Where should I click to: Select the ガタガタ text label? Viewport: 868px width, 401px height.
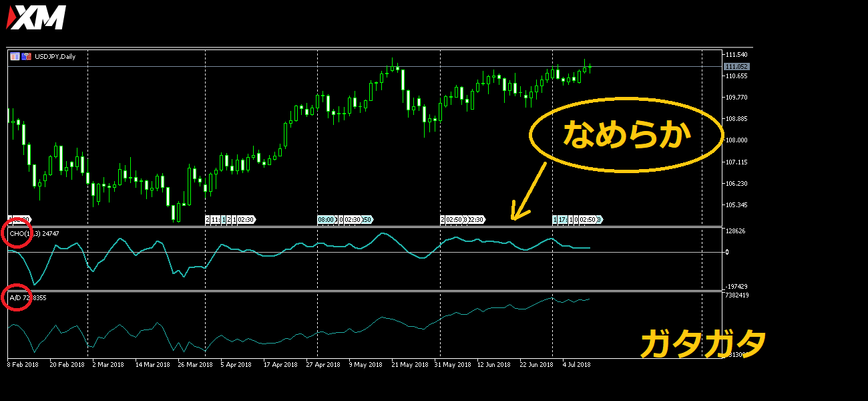[x=702, y=344]
